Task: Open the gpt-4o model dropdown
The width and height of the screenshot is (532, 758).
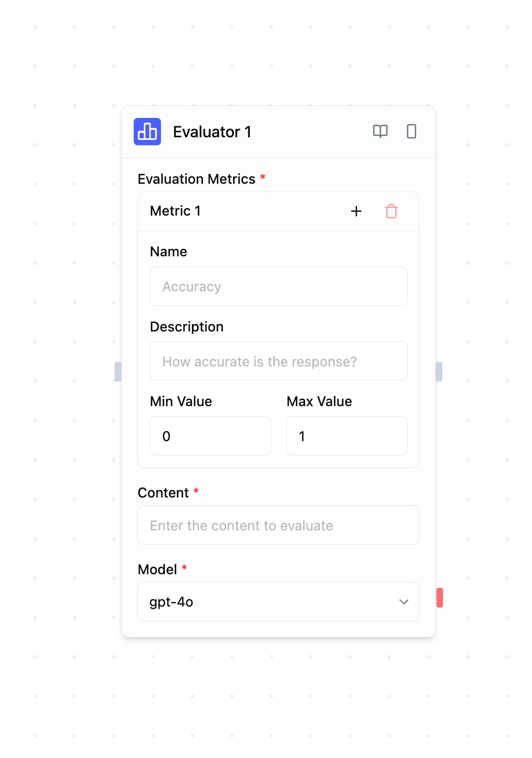Action: 278,601
